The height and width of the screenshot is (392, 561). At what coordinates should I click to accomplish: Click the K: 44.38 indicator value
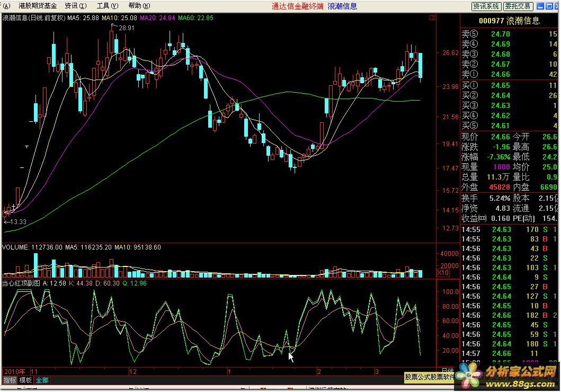point(81,283)
